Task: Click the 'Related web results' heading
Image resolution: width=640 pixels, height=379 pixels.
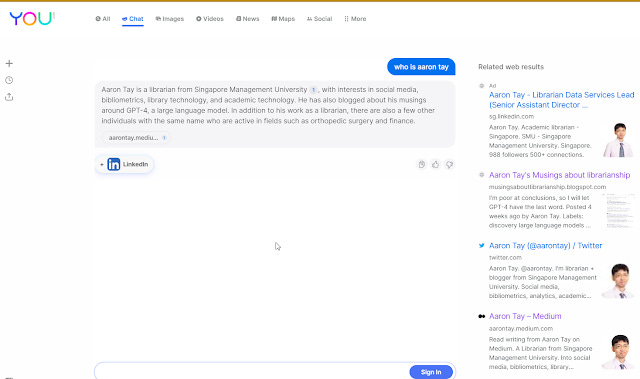Action: pos(511,67)
